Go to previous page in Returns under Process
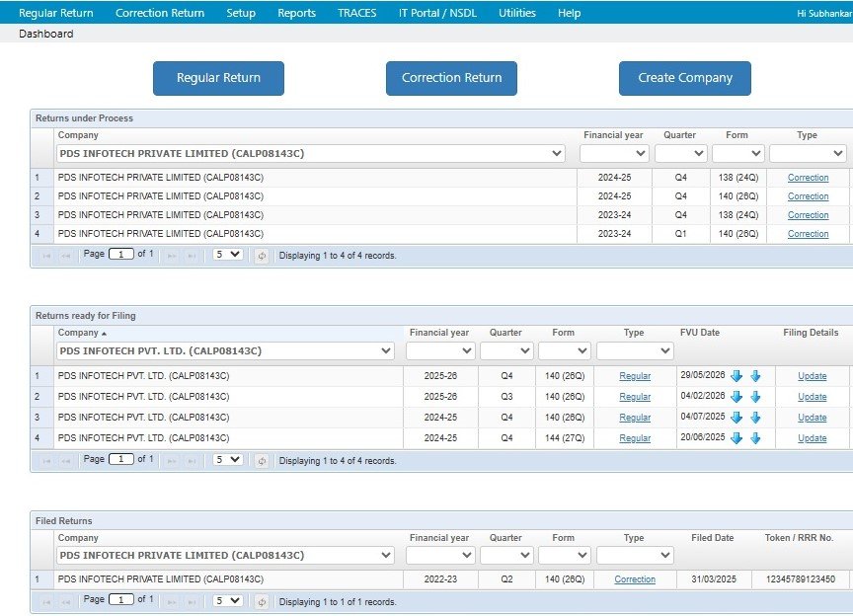This screenshot has width=853, height=616. 66,256
